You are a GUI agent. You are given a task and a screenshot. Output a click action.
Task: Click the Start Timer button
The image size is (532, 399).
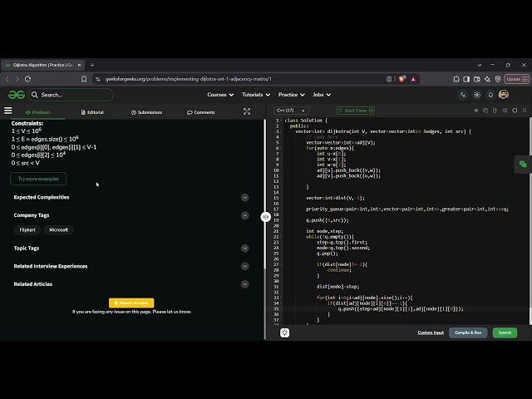(x=356, y=111)
